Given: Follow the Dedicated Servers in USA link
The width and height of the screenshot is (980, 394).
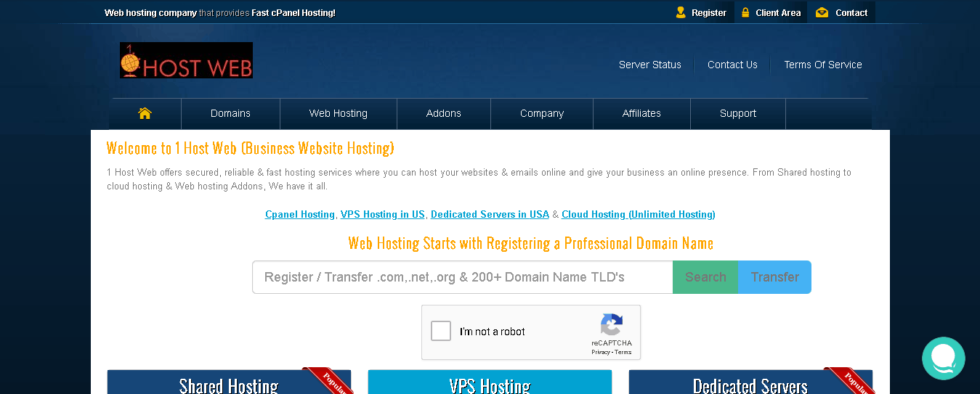Looking at the screenshot, I should pyautogui.click(x=490, y=214).
